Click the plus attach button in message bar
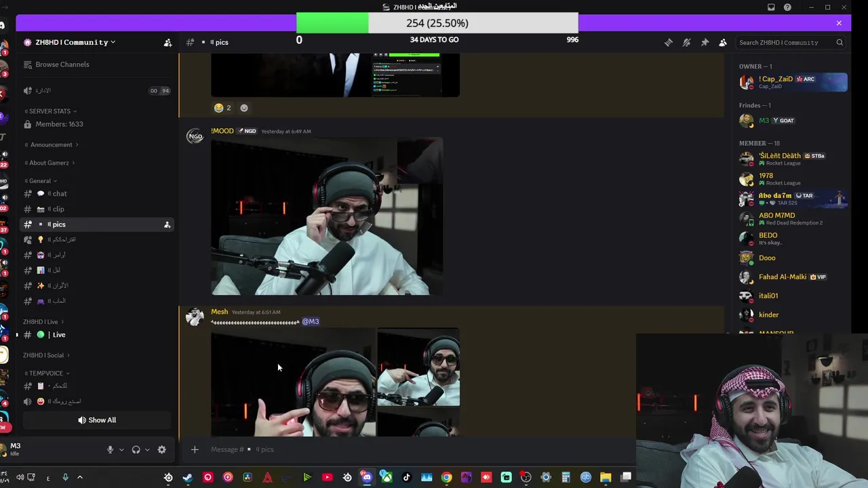Viewport: 868px width, 488px height. 195,449
